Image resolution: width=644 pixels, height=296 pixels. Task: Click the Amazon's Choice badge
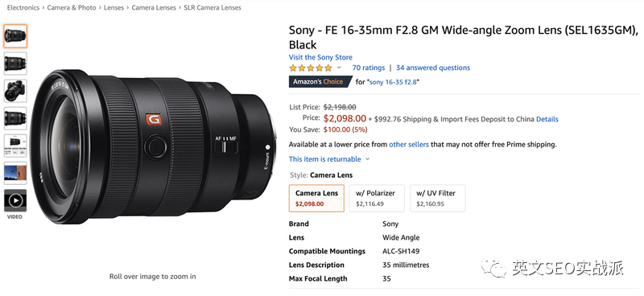coord(320,82)
